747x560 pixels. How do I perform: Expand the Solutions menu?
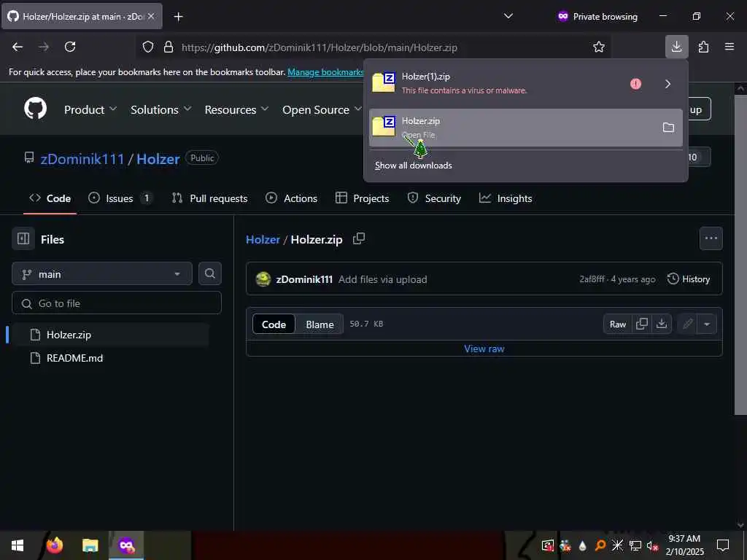[160, 109]
